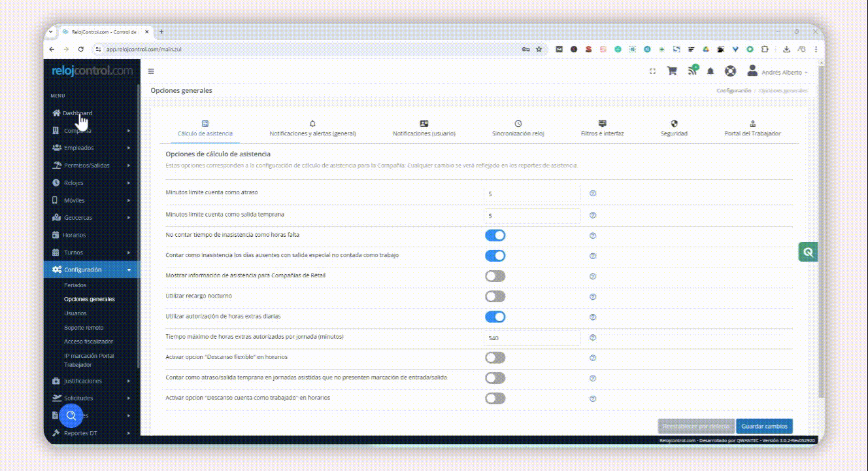868x471 pixels.
Task: Open the help lifebuoy icon
Action: pos(731,71)
